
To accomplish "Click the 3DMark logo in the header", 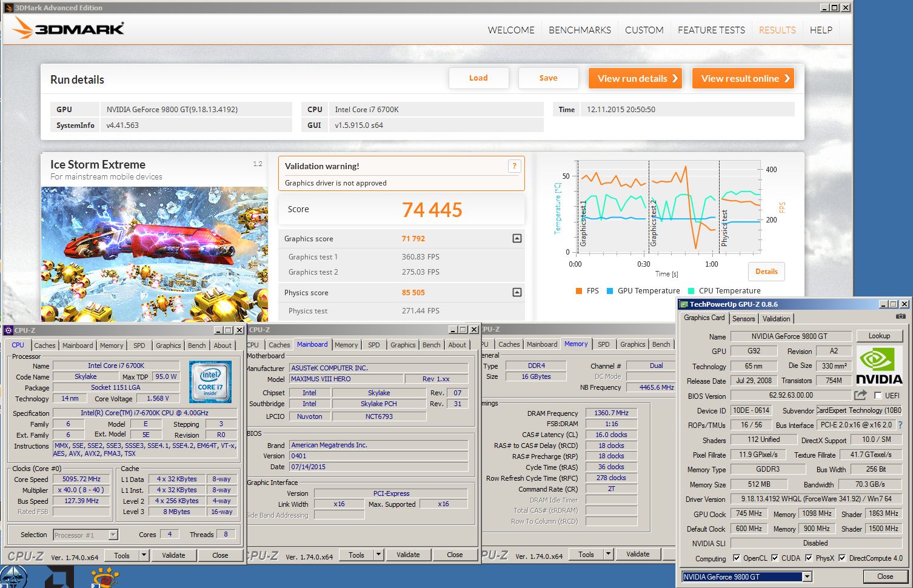I will click(x=69, y=28).
